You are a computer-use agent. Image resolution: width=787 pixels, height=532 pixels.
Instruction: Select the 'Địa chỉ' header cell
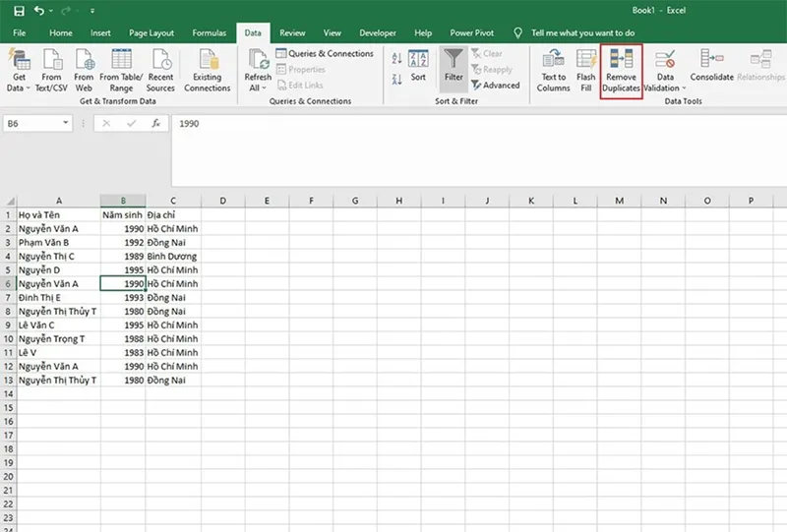173,214
